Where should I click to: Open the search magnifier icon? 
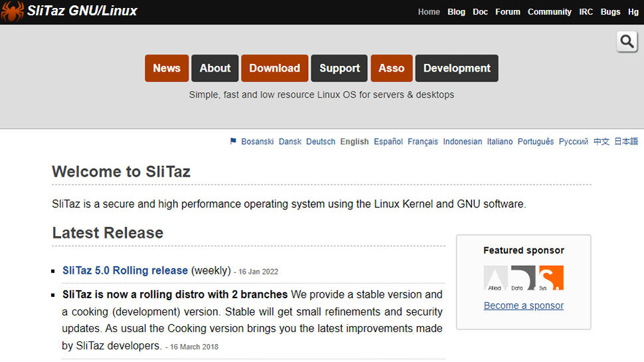pyautogui.click(x=627, y=42)
